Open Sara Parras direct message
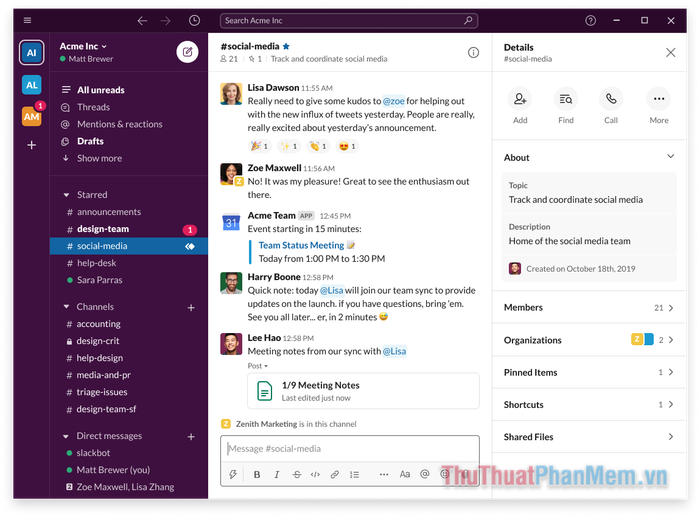The image size is (700, 517). pos(99,280)
